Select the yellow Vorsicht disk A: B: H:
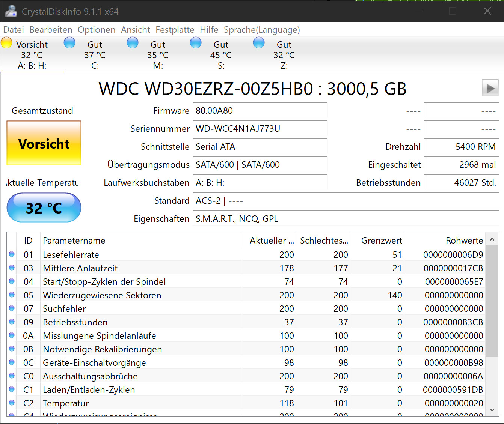Image resolution: width=504 pixels, height=424 pixels. click(32, 54)
